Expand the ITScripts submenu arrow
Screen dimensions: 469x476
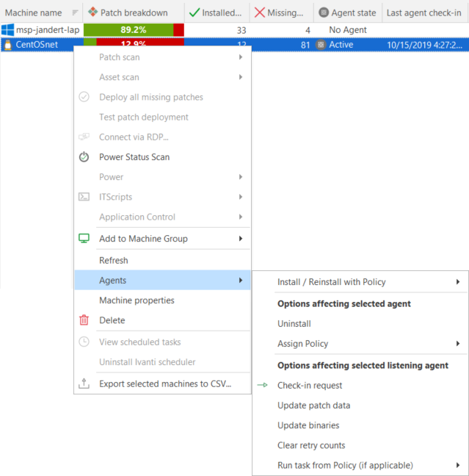pos(241,197)
